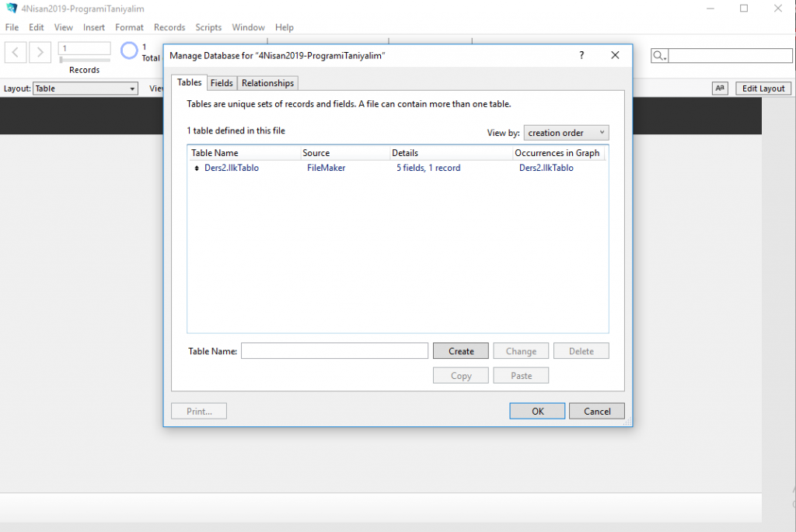Open the Records menu
This screenshot has height=532, width=796.
click(x=169, y=27)
